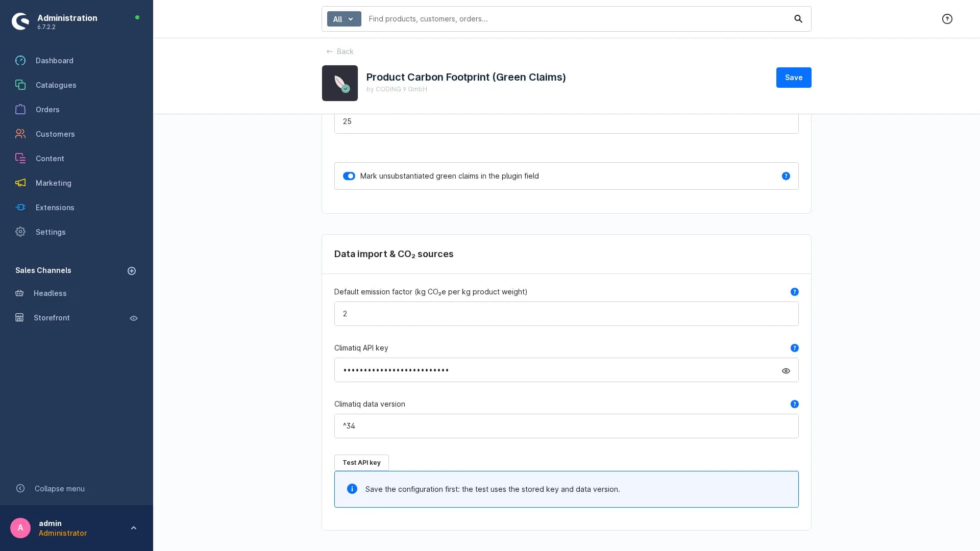The width and height of the screenshot is (980, 551).
Task: Open Storefront preview via eye icon
Action: 134,318
